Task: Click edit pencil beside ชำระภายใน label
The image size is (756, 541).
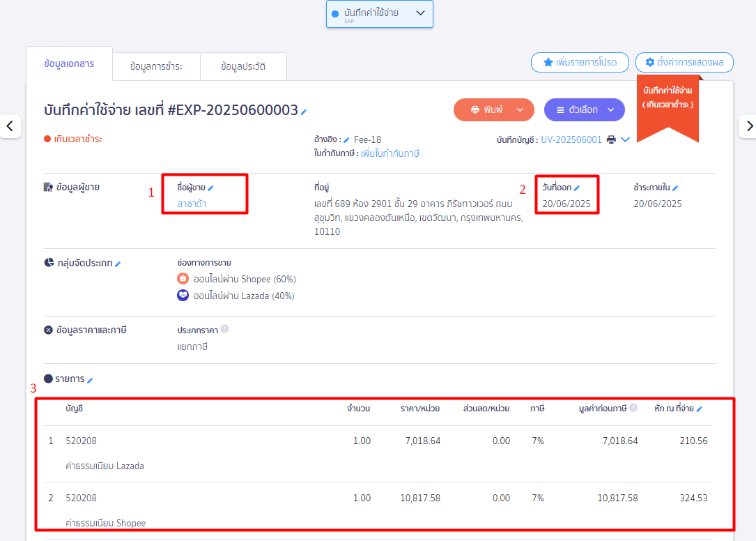Action: click(x=675, y=188)
